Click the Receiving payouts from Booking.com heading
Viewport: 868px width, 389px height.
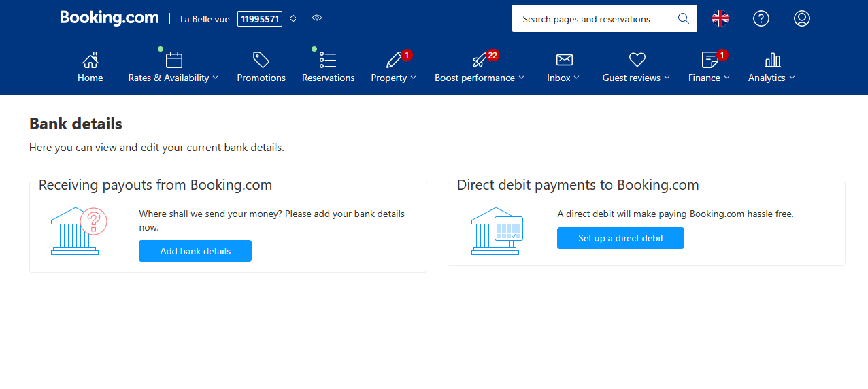pyautogui.click(x=155, y=185)
